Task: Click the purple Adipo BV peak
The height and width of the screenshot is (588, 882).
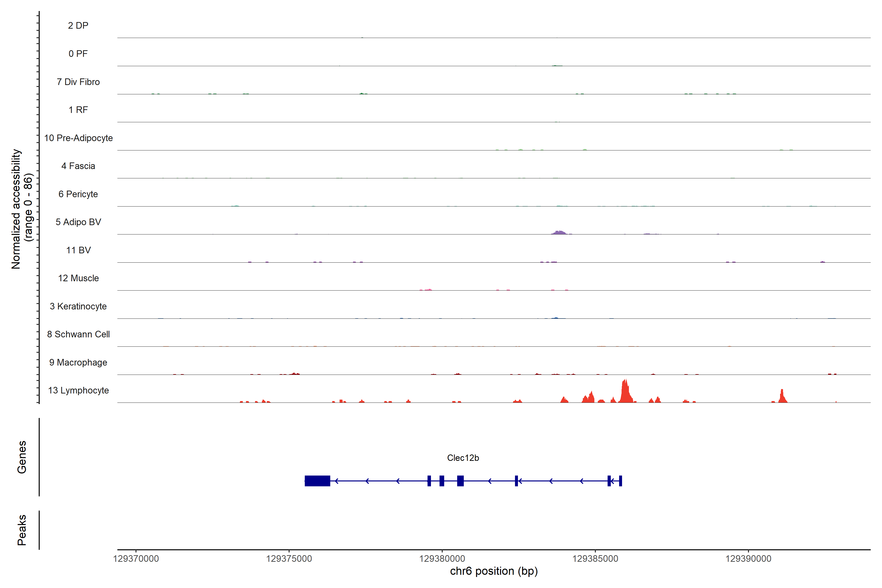Action: click(x=559, y=233)
